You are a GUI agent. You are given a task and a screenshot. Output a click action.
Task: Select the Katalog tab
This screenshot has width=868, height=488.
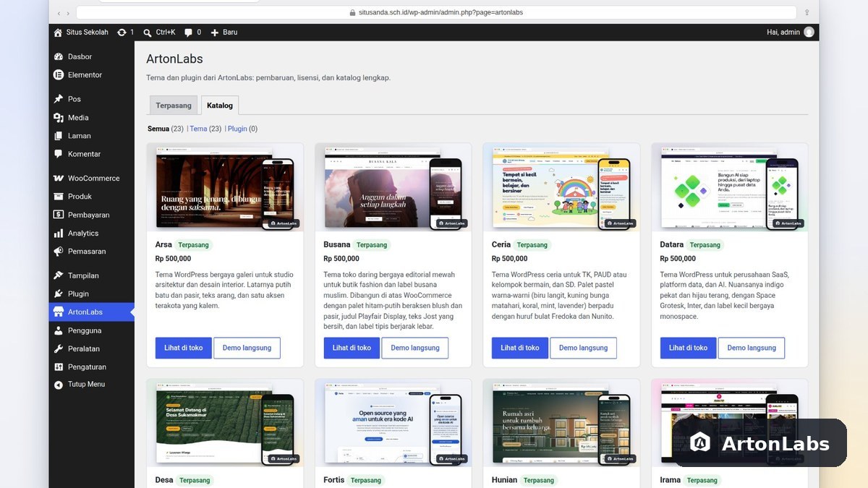(220, 105)
